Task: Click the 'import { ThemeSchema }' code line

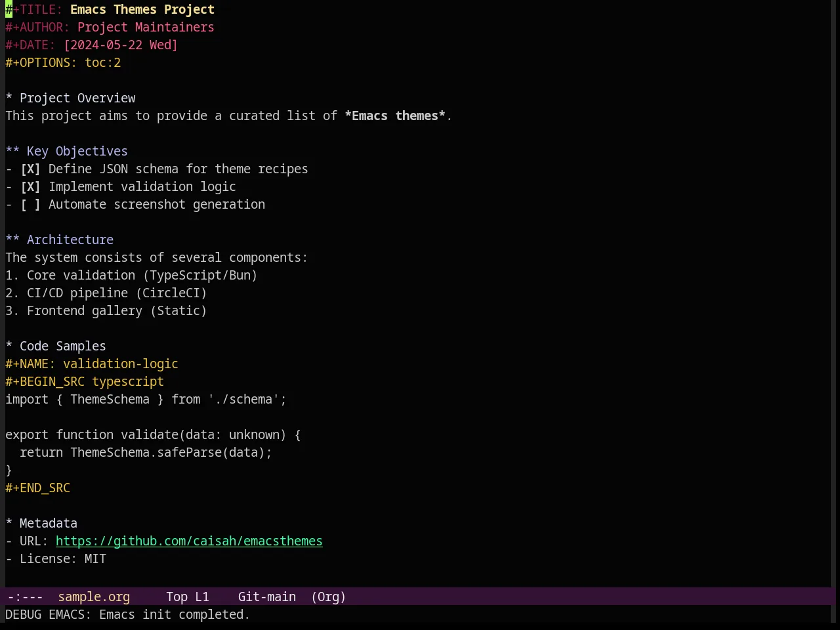Action: (146, 399)
